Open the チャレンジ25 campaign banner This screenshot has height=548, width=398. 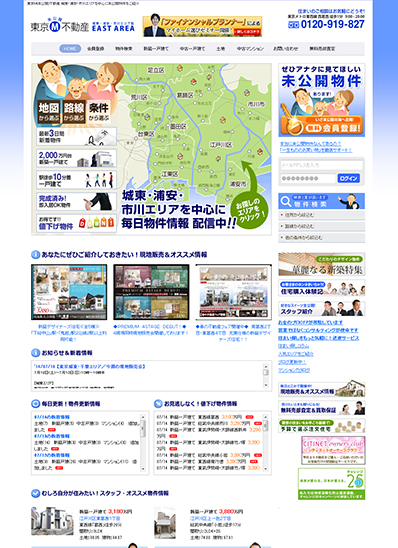(332, 484)
